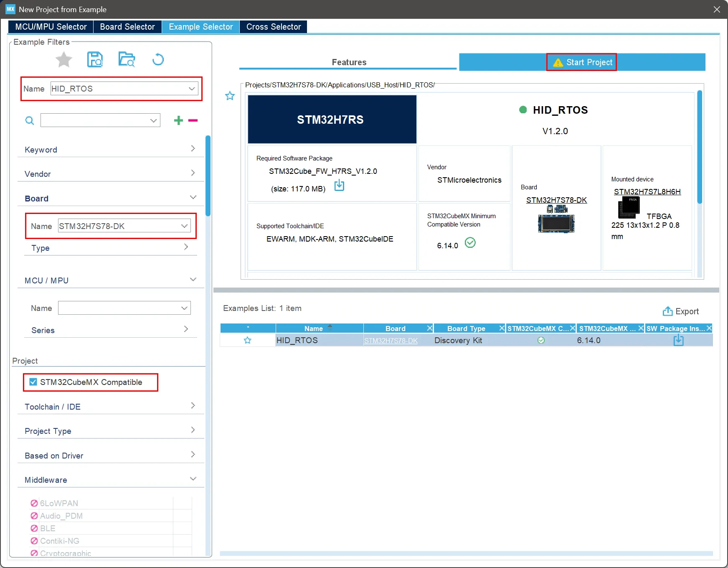Remove a search criterion with minus icon

point(193,120)
